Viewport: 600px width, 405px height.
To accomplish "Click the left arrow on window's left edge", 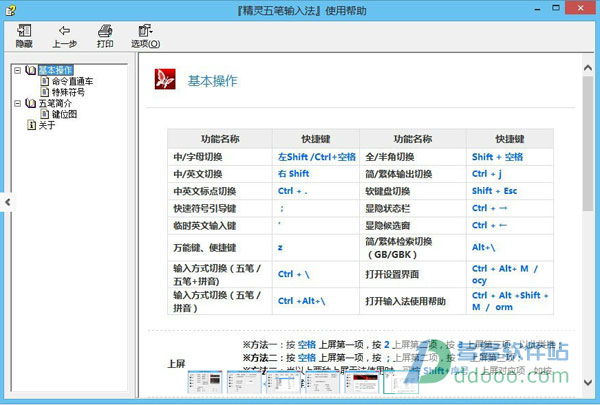I will tap(8, 202).
